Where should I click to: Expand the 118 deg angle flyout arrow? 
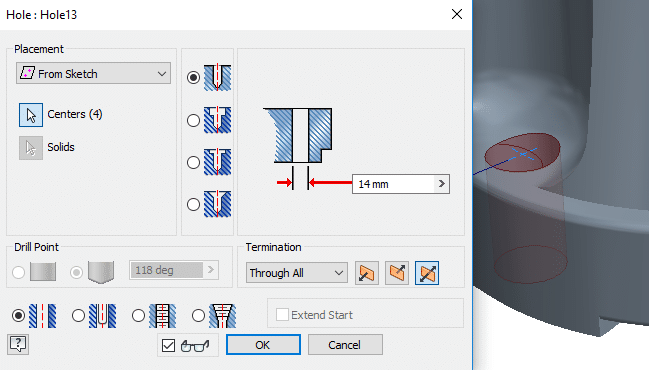point(211,270)
